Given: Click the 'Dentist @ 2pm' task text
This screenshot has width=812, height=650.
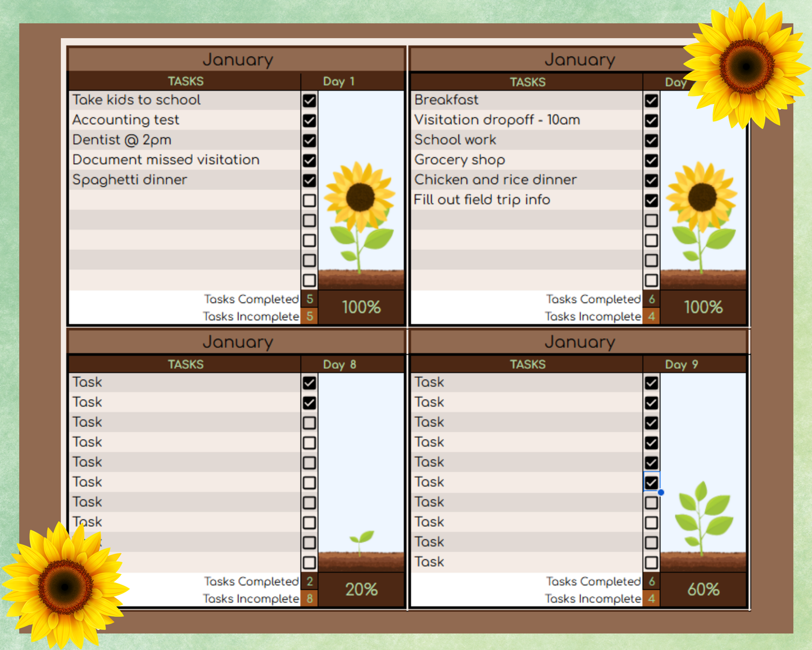Looking at the screenshot, I should 122,140.
